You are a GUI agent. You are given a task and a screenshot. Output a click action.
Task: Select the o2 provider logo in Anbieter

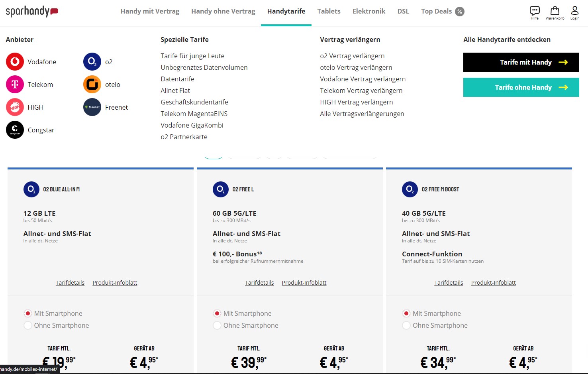tap(92, 62)
